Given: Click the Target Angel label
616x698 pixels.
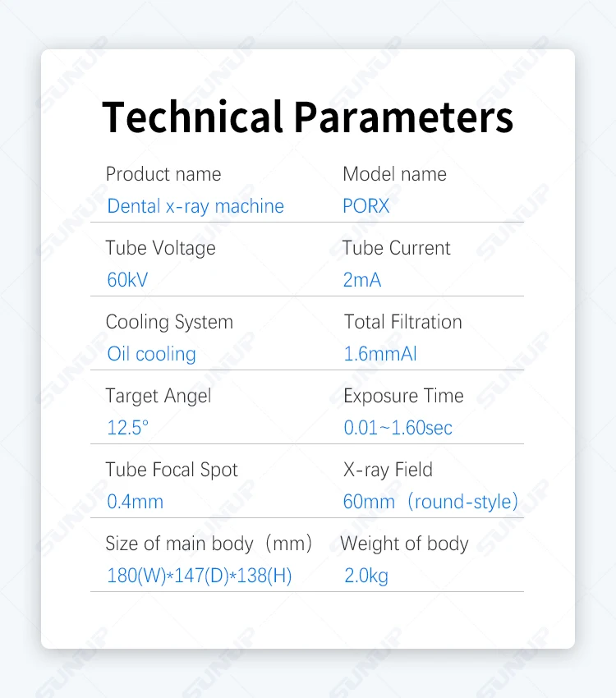Looking at the screenshot, I should coord(159,396).
